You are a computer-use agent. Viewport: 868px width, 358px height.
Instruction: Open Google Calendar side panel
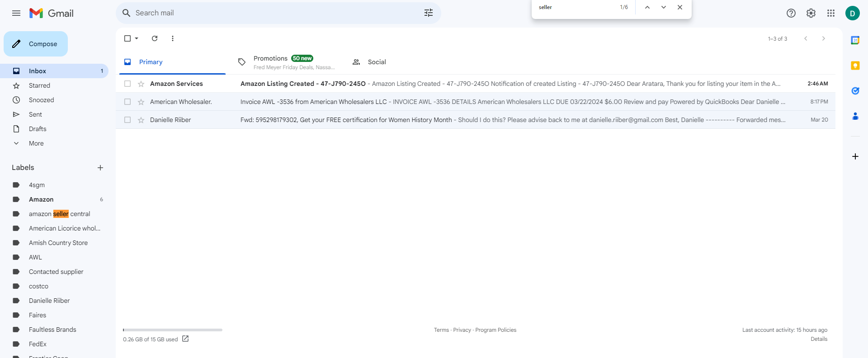click(x=855, y=40)
